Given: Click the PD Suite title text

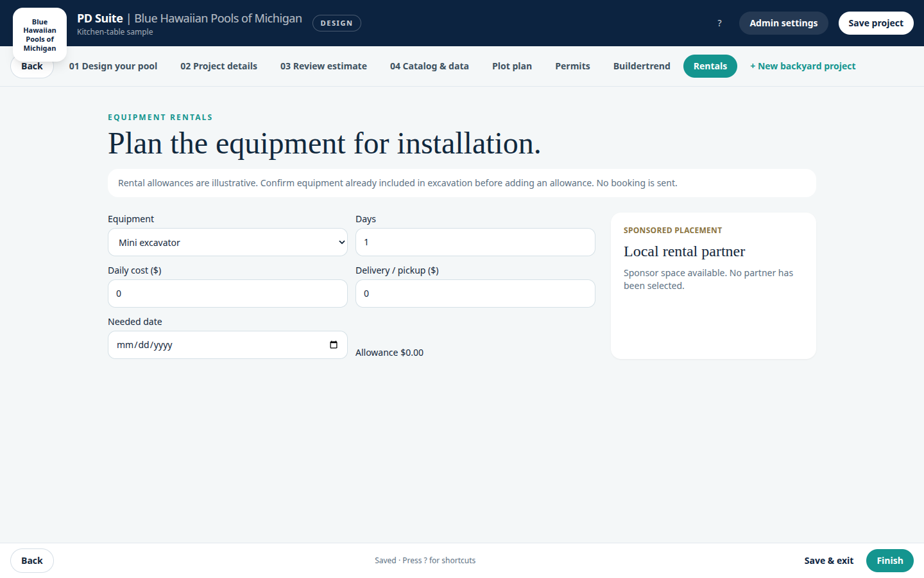Looking at the screenshot, I should tap(100, 19).
